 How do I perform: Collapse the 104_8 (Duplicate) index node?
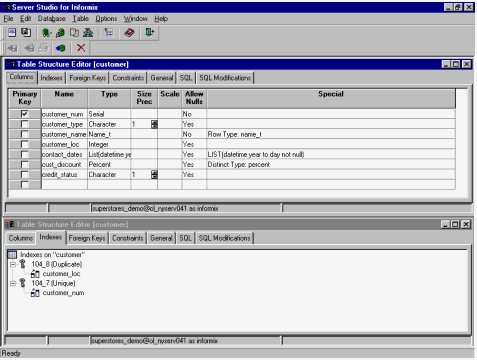13,264
